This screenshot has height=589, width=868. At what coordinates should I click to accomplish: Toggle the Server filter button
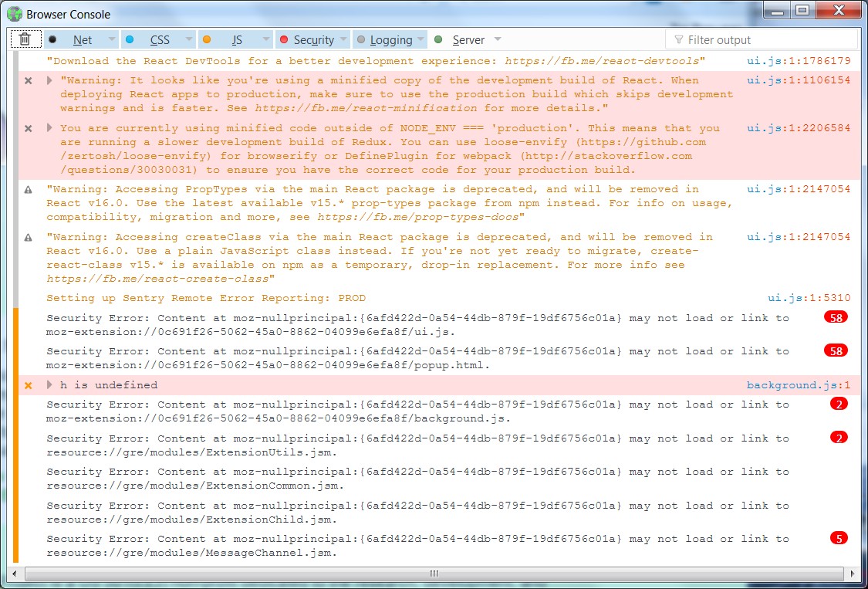coord(460,40)
